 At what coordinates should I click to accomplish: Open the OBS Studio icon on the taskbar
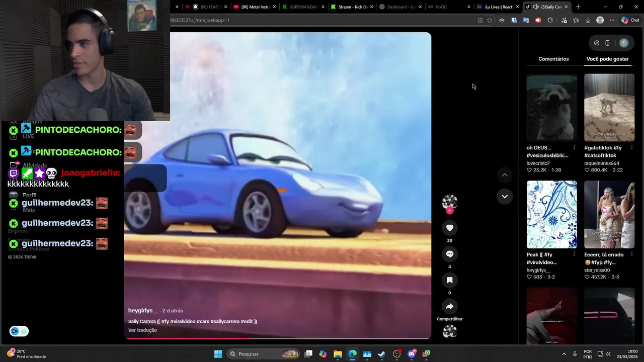pos(397,354)
